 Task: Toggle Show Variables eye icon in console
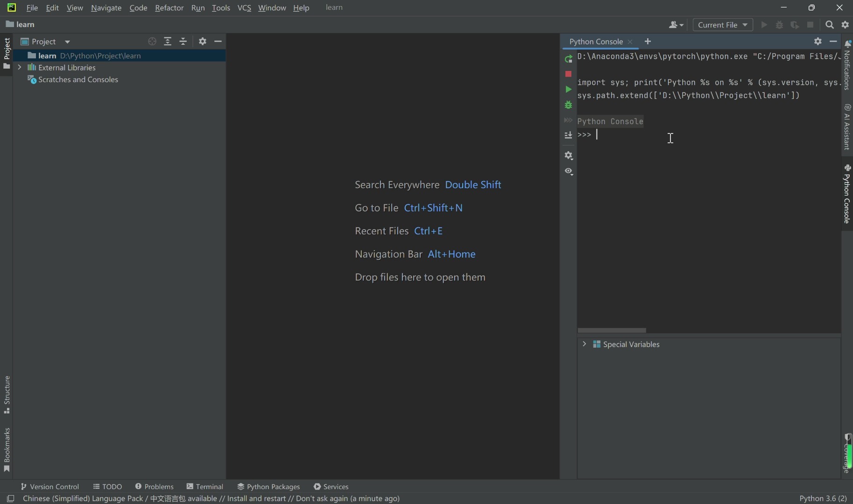568,171
